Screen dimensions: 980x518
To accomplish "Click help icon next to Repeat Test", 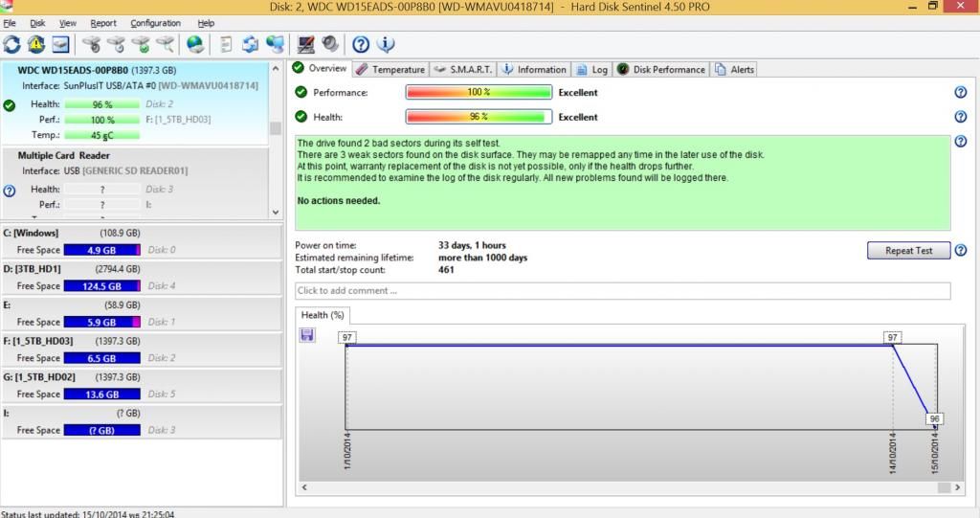I will (961, 250).
